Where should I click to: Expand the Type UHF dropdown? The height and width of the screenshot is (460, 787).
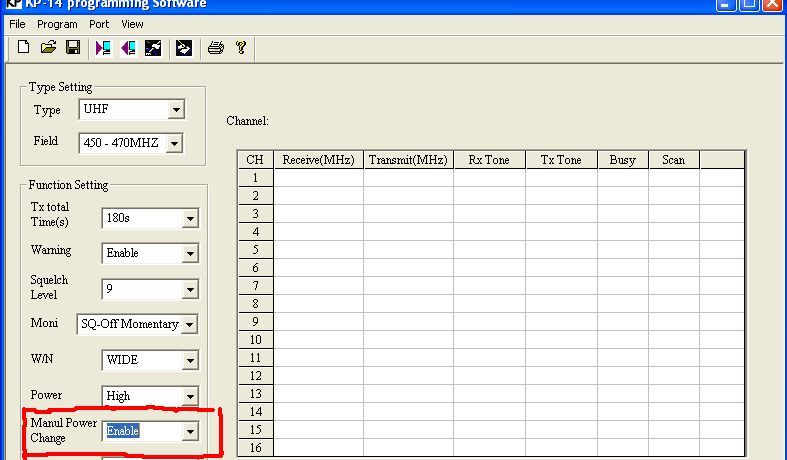click(176, 110)
